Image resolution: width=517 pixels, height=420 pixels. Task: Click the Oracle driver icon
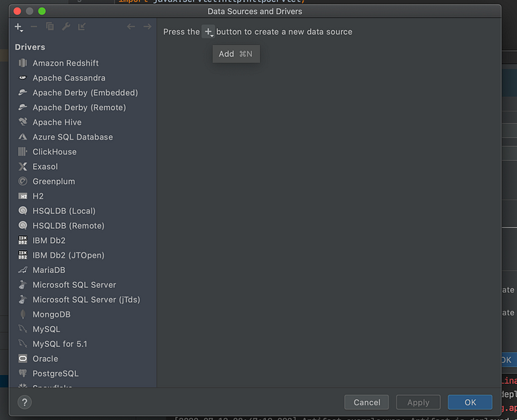tap(23, 359)
